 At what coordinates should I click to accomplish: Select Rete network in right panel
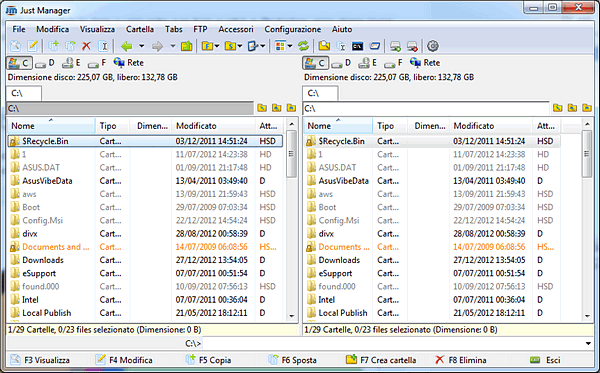tap(425, 63)
